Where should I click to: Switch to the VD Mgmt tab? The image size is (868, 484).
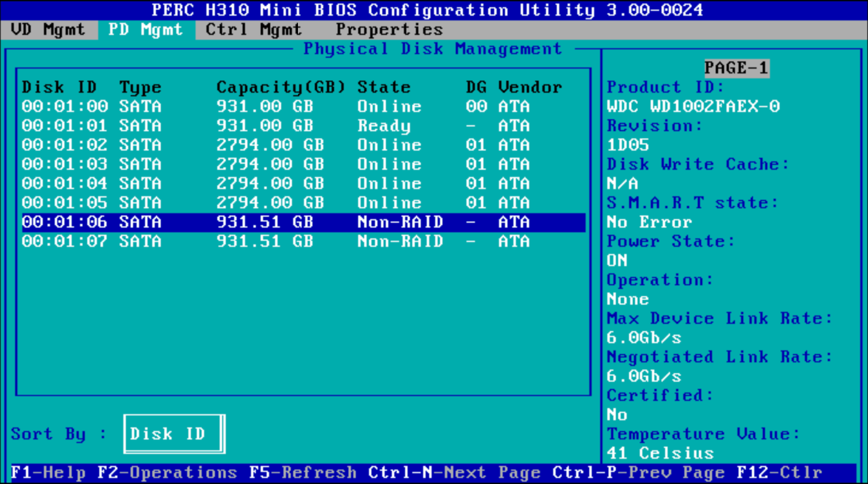tap(48, 29)
